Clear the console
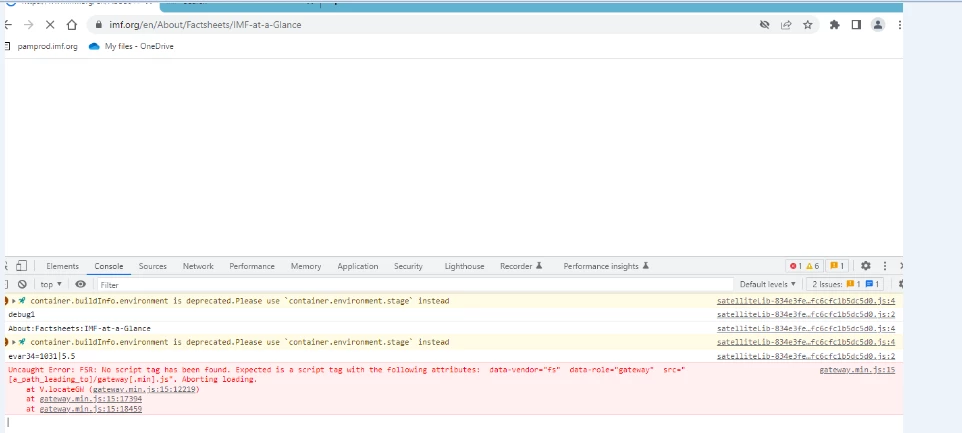 pyautogui.click(x=22, y=285)
